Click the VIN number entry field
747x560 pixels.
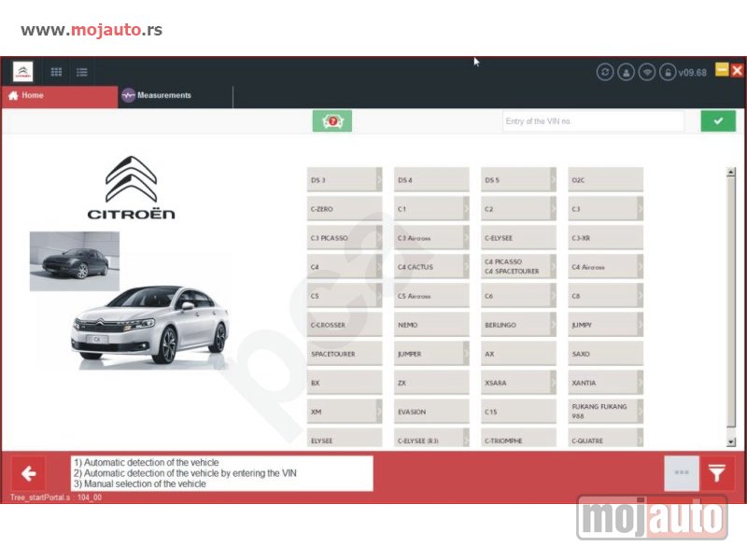pyautogui.click(x=593, y=121)
